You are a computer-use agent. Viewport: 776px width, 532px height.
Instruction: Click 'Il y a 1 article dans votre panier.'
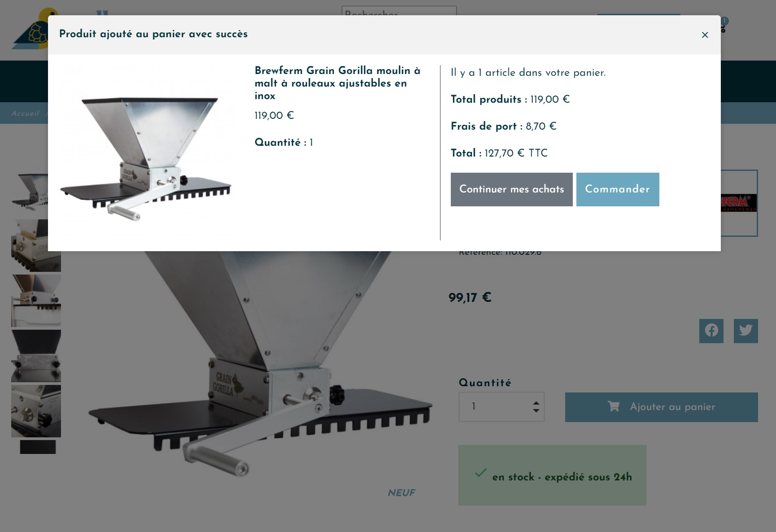[528, 73]
